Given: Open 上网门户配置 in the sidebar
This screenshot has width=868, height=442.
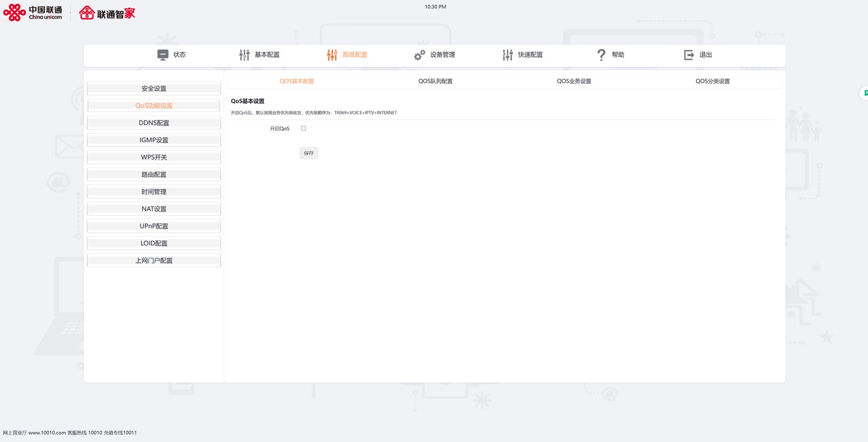Looking at the screenshot, I should 154,261.
